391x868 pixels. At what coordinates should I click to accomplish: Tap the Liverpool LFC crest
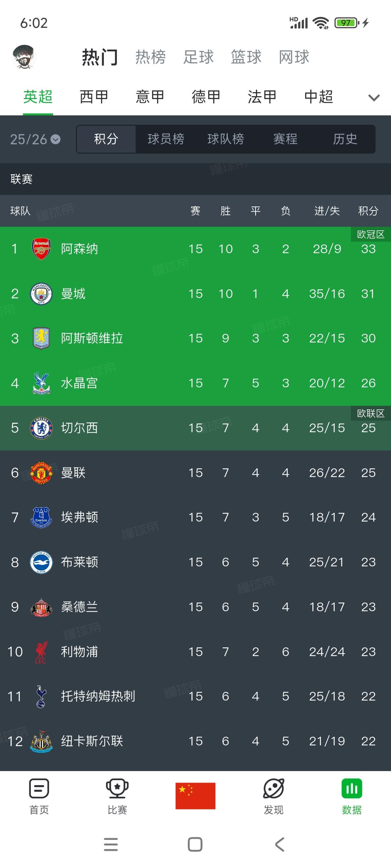41,652
